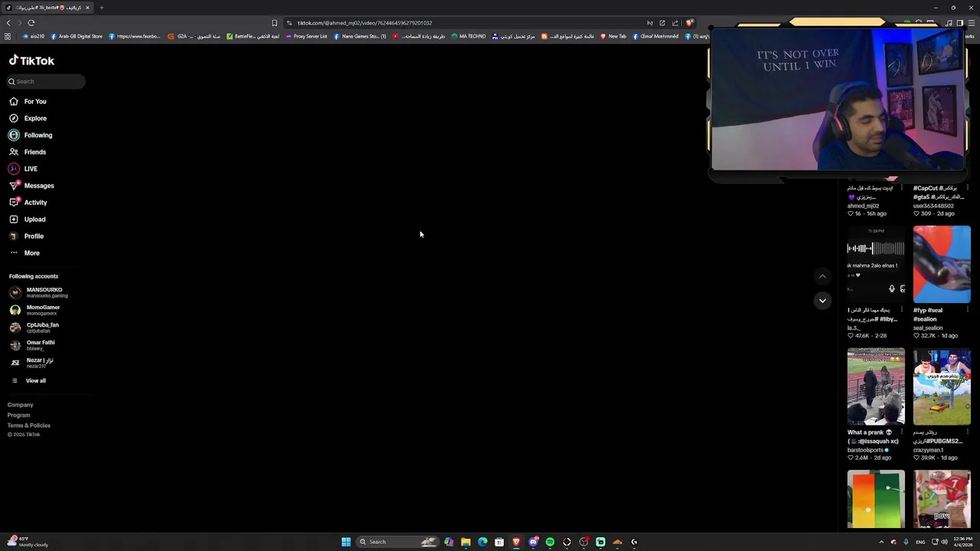The height and width of the screenshot is (551, 980).
Task: Open the What a prank video thumbnail
Action: pos(876,386)
